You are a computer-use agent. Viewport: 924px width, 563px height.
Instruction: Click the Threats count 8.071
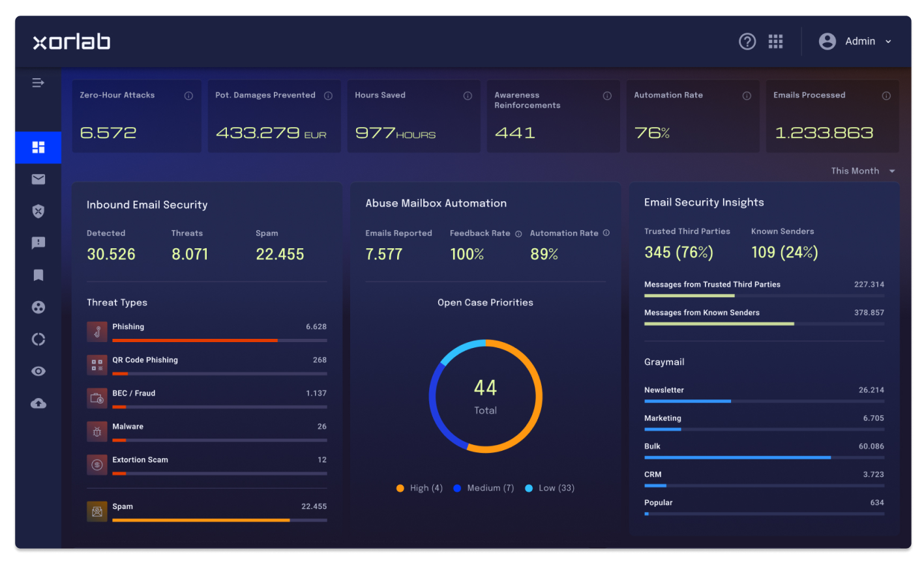[x=190, y=254]
